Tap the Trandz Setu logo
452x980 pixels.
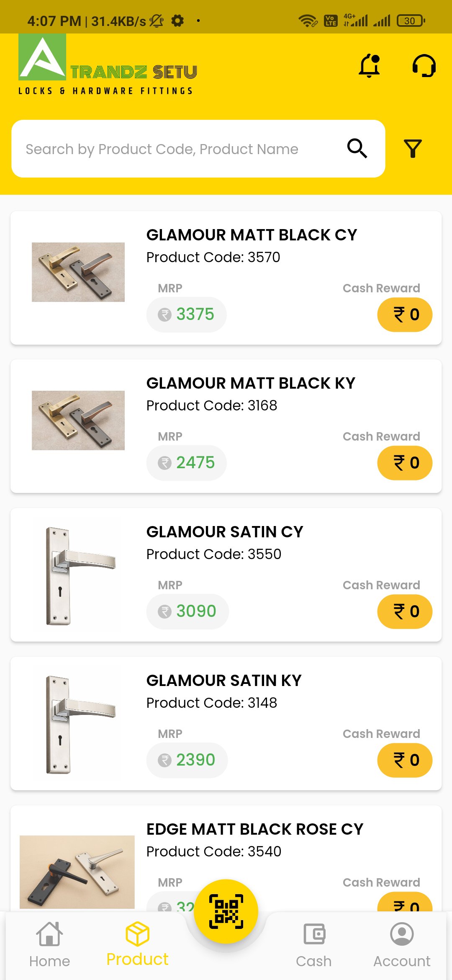click(108, 64)
